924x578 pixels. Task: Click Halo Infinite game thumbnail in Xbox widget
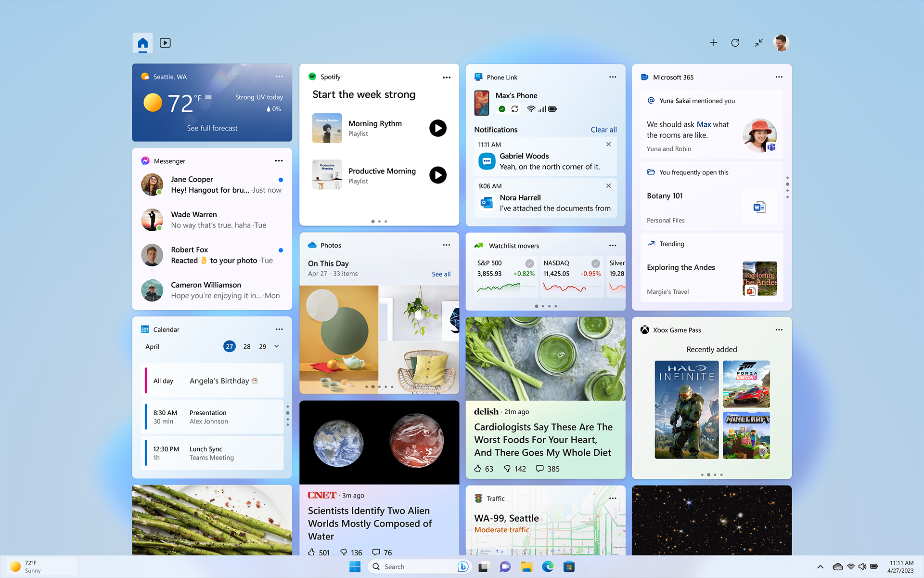[x=686, y=409]
